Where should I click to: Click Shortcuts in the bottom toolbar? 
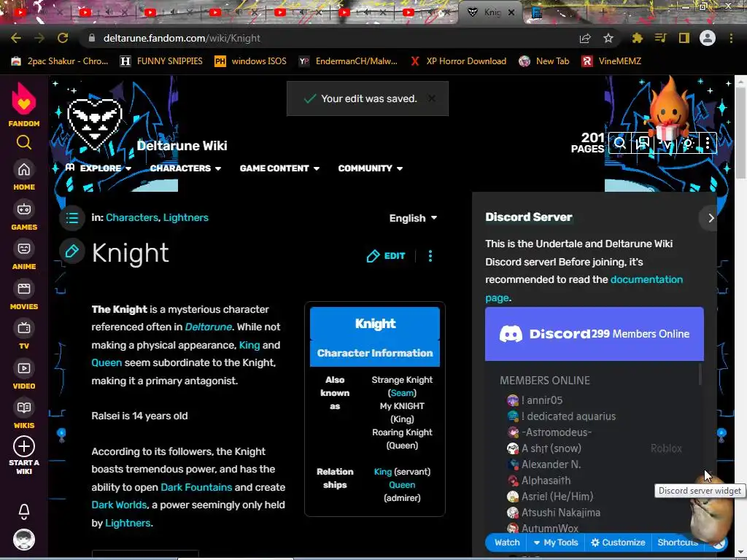pyautogui.click(x=677, y=542)
